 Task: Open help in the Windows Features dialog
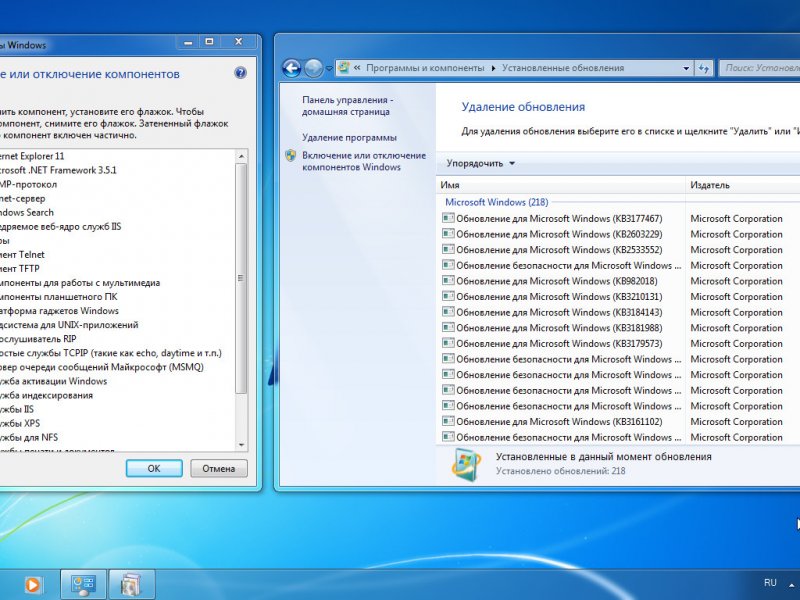coord(240,73)
